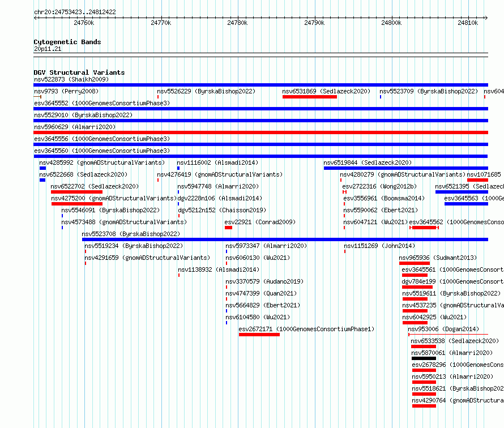Viewport: 504px width, 428px height.
Task: Select red bar of esv3645562
Action: [424, 228]
